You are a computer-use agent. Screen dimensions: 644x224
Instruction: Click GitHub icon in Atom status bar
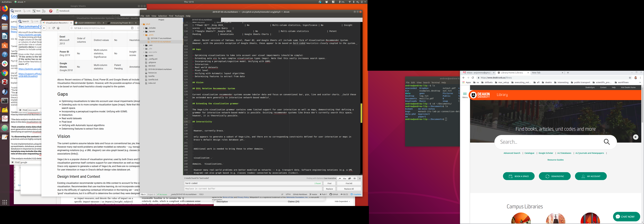331,194
